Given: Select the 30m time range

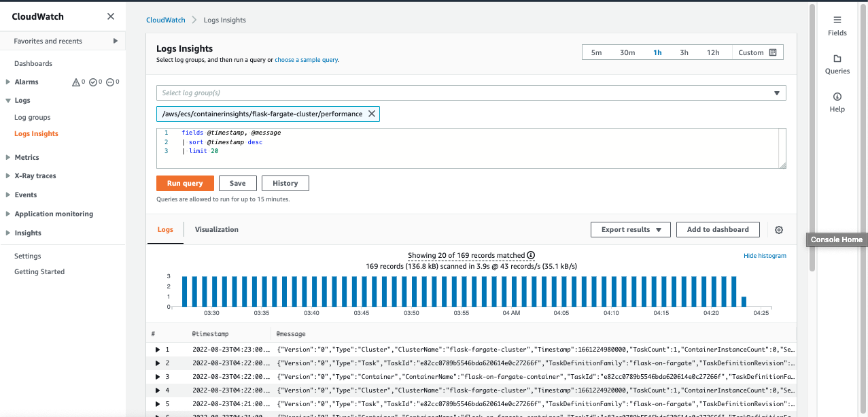Looking at the screenshot, I should click(627, 52).
